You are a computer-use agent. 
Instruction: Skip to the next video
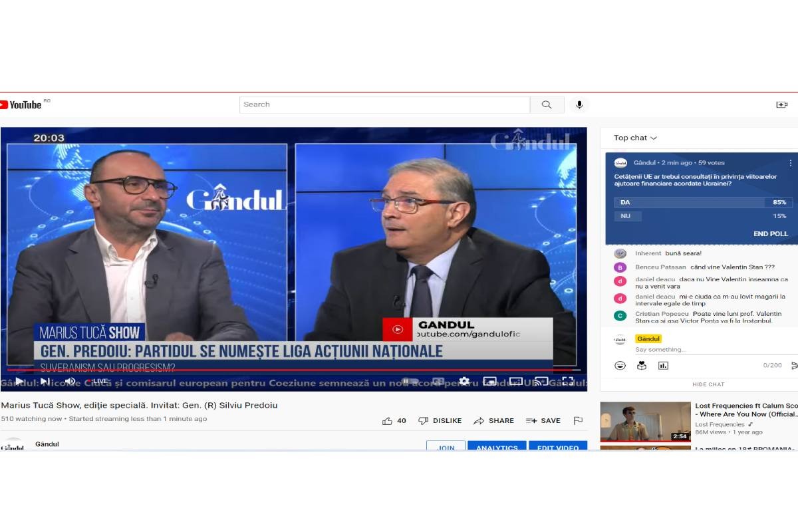45,381
